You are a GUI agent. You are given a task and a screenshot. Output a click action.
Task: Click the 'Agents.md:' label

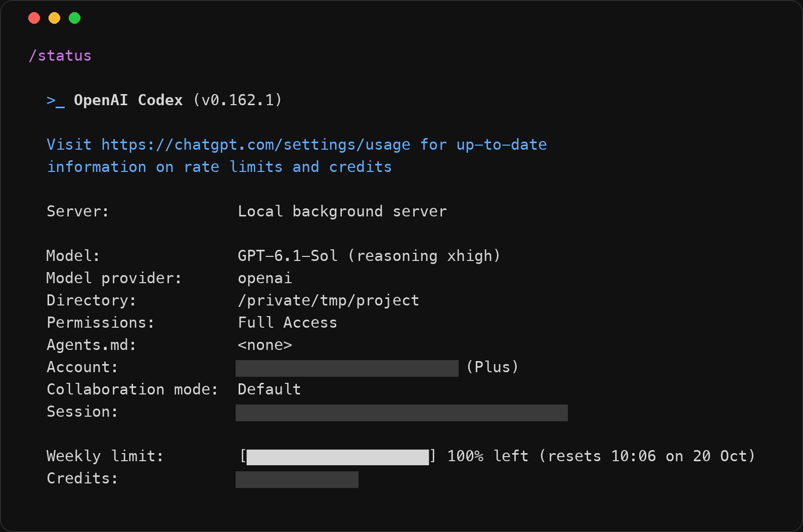[x=92, y=345]
